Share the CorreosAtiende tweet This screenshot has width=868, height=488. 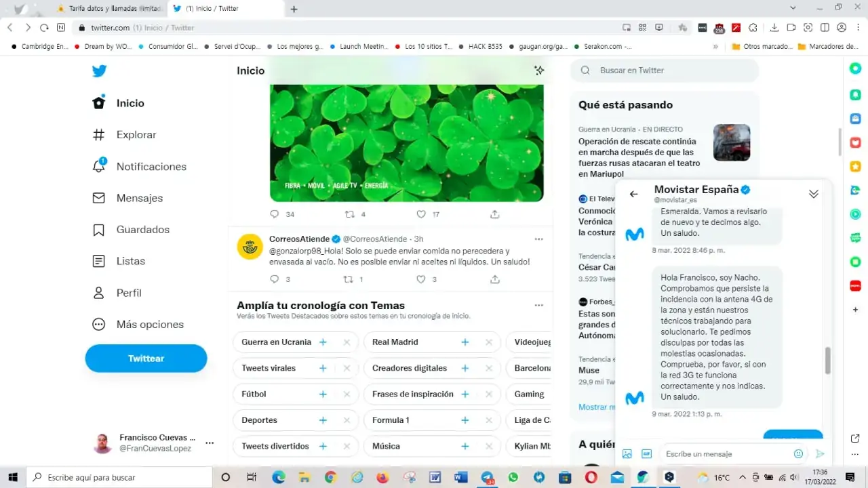495,279
